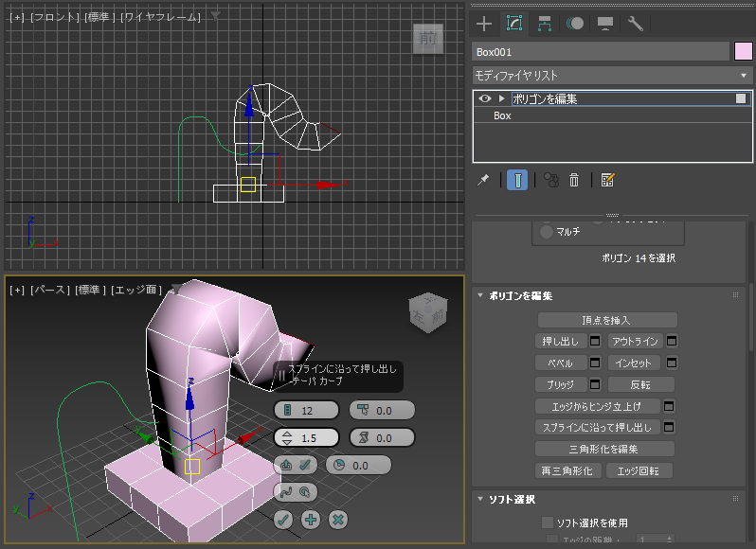This screenshot has height=549, width=756.
Task: Click caddy taper curve field showing 1.5
Action: (x=306, y=437)
